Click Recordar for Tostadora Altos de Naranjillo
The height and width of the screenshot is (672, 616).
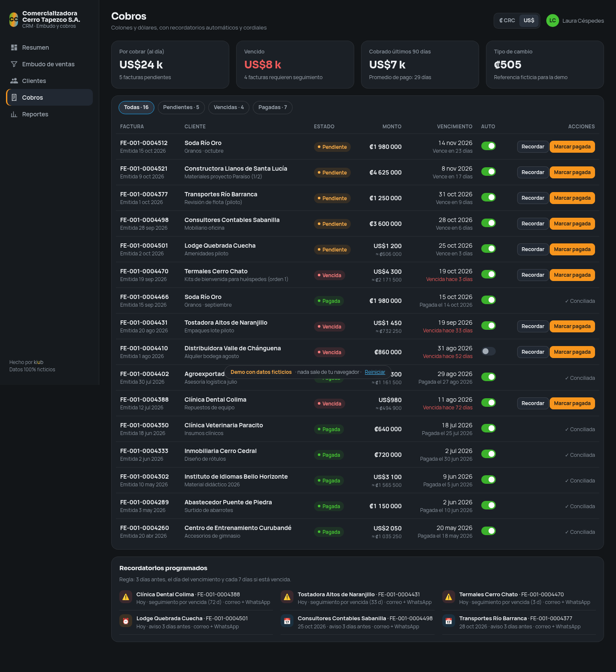533,326
